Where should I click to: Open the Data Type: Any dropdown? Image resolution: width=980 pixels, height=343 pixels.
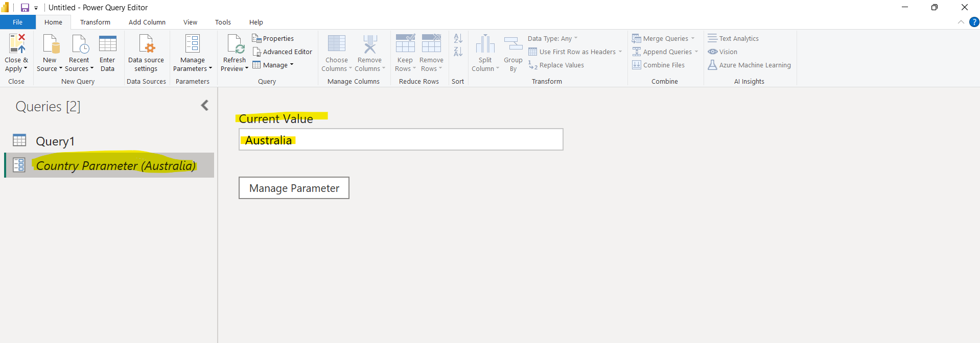click(552, 38)
